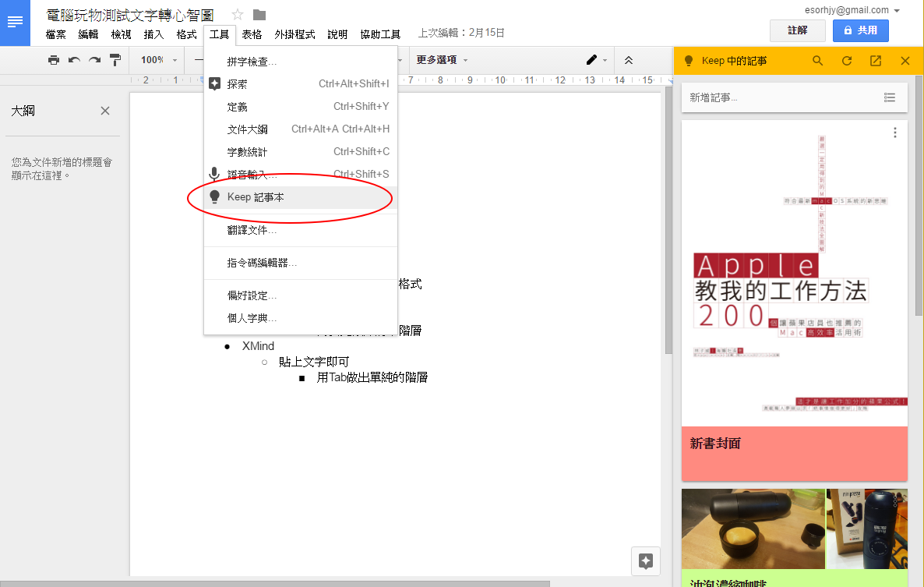Click the 工具 menu tab
Screen dimensions: 924x587
(x=219, y=35)
